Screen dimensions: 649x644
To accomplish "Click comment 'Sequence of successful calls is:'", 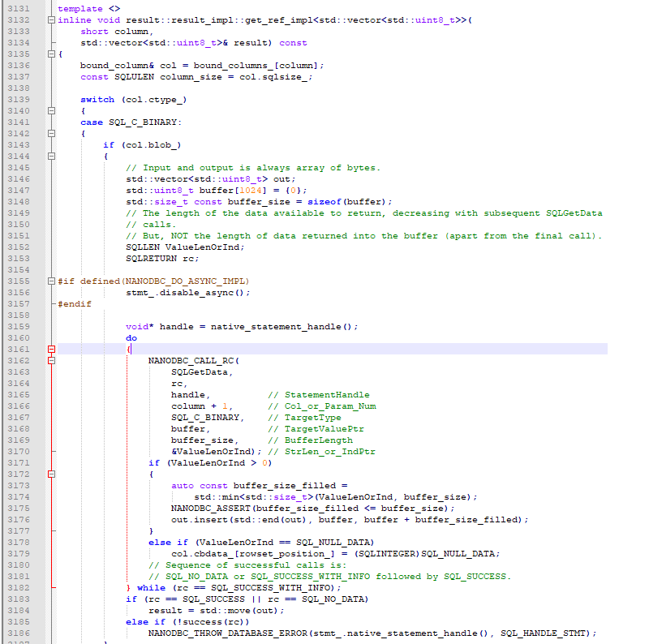I will point(256,565).
